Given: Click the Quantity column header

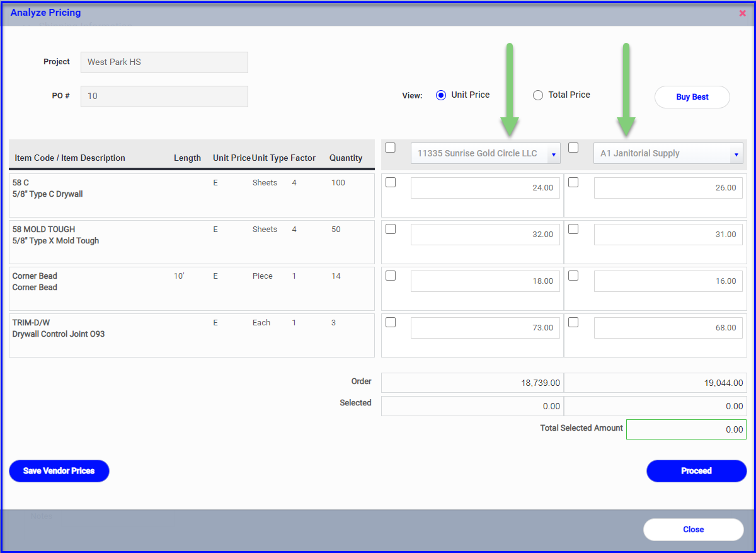Looking at the screenshot, I should click(346, 158).
